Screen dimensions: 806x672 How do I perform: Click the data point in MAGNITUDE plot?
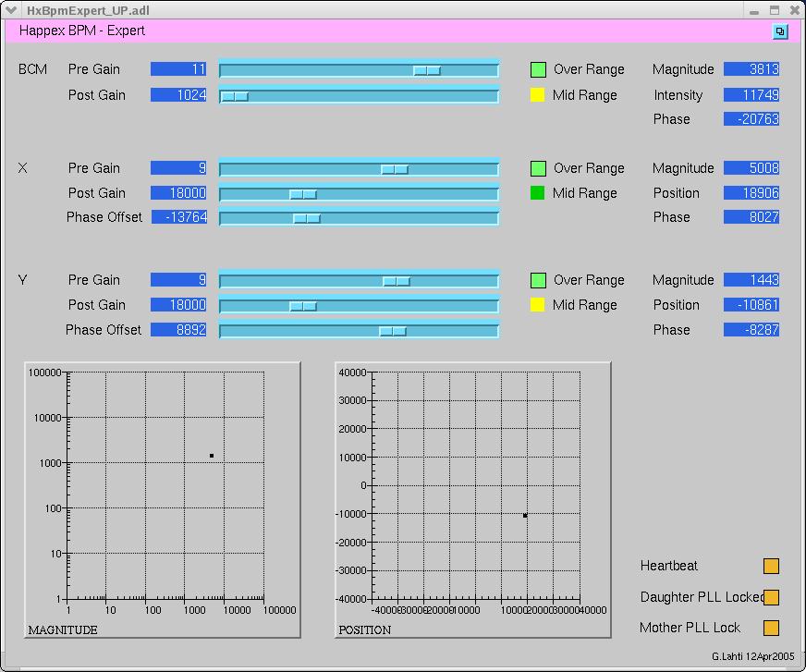[212, 456]
